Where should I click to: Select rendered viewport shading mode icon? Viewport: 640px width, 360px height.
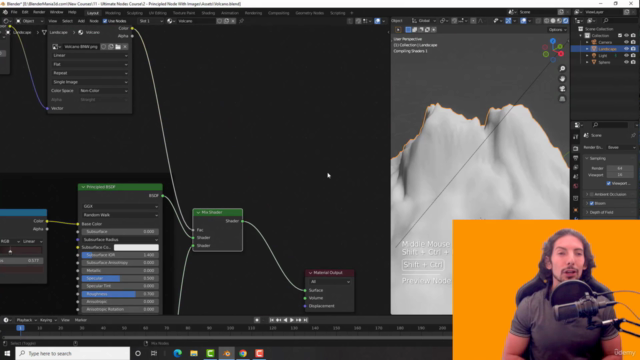tap(566, 21)
